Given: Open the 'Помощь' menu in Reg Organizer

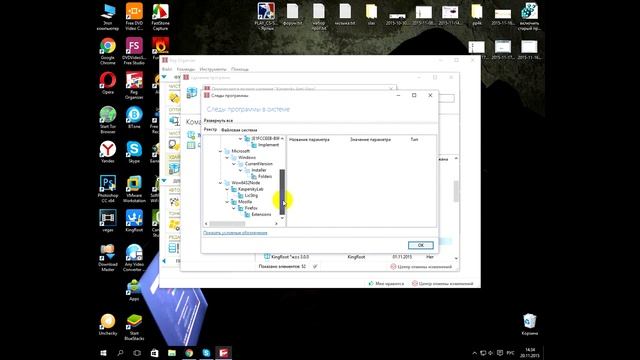Looking at the screenshot, I should (240, 69).
